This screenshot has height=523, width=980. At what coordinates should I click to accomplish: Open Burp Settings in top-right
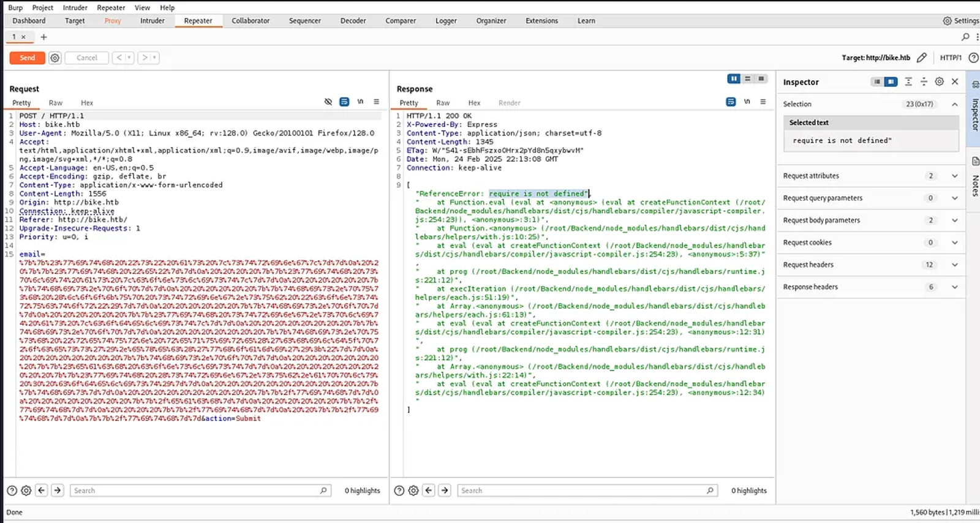[960, 21]
